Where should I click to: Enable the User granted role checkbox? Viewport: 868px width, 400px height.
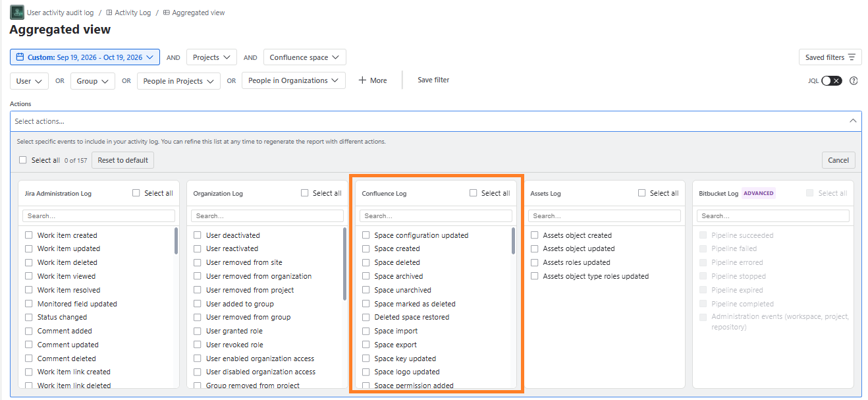click(198, 331)
